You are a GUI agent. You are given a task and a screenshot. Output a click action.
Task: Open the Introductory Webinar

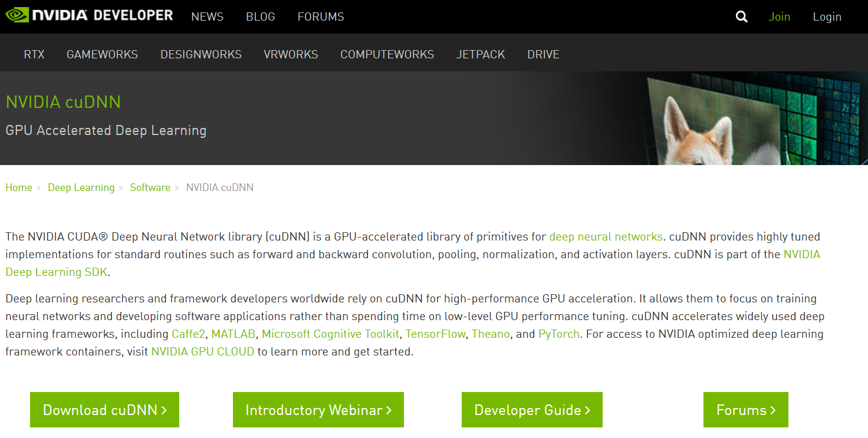pos(318,410)
